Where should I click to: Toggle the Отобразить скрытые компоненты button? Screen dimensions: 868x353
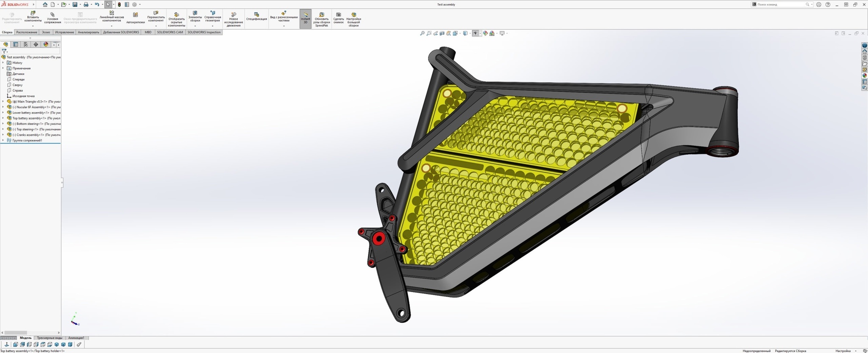click(176, 15)
